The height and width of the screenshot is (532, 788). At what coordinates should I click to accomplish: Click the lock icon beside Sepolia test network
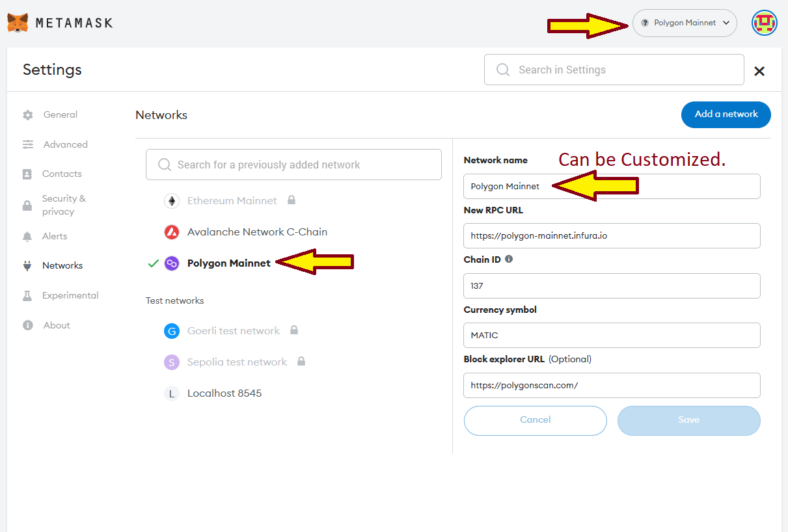[x=301, y=361]
